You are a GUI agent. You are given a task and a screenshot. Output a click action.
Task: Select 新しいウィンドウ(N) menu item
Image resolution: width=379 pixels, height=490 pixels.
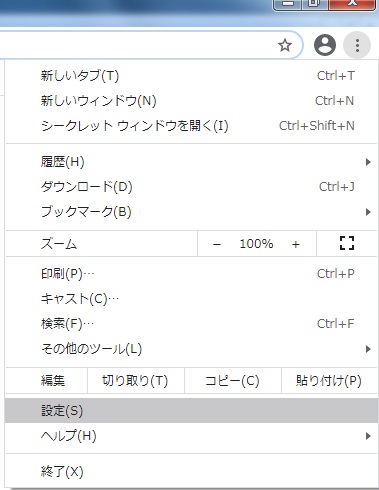click(x=191, y=101)
